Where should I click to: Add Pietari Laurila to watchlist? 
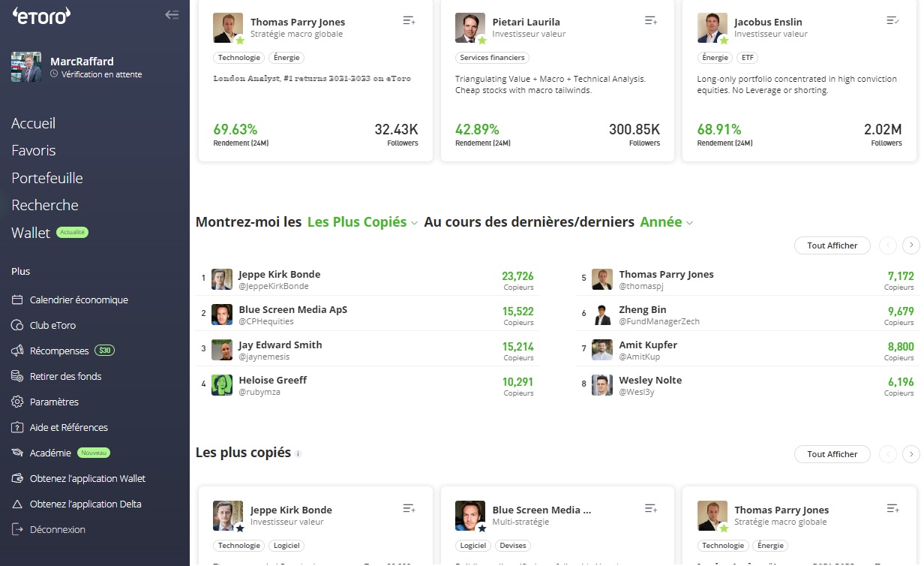click(650, 21)
